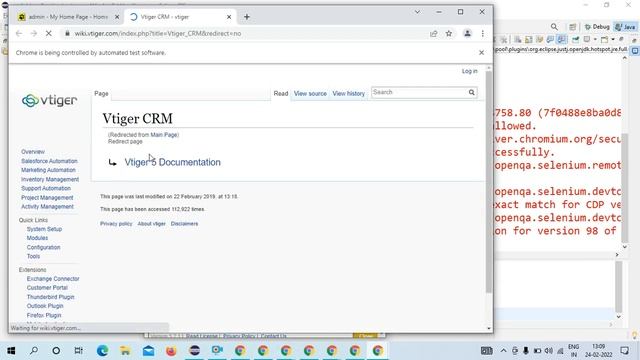This screenshot has width=640, height=360.
Task: Open Firefox Plugin extension link
Action: pos(44,315)
